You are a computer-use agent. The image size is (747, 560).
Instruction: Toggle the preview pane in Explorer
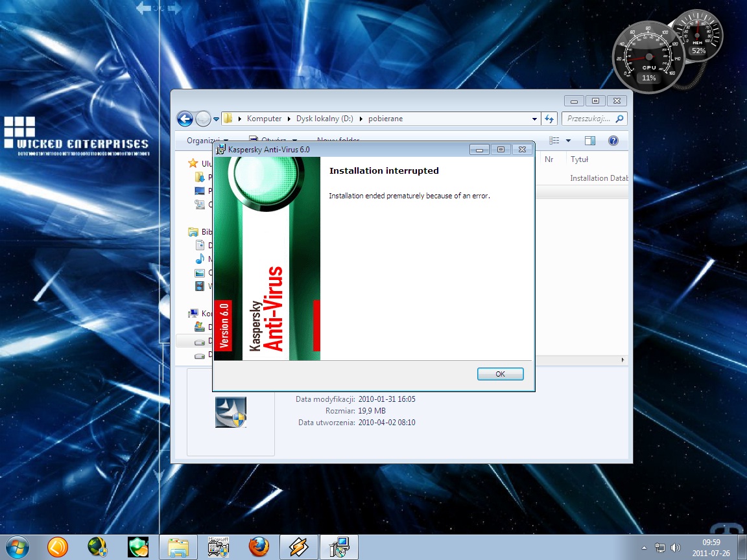[x=590, y=141]
